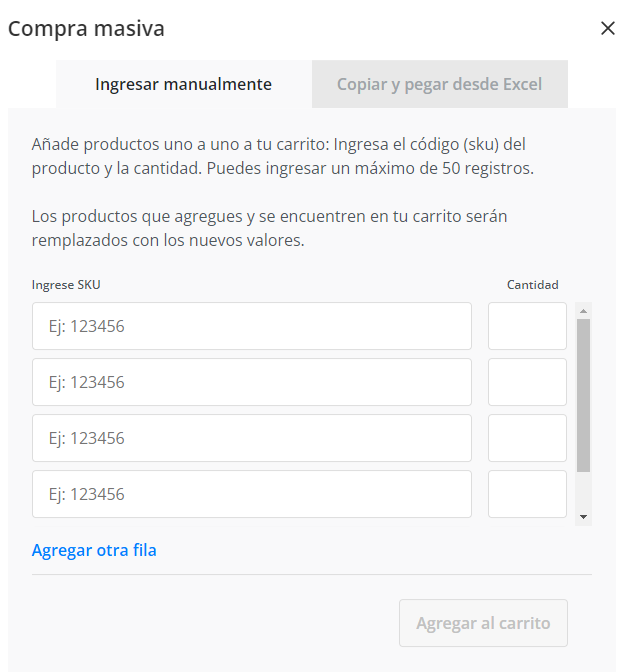Select the third row Cantidad field
Viewport: 628px width, 672px height.
(x=527, y=438)
